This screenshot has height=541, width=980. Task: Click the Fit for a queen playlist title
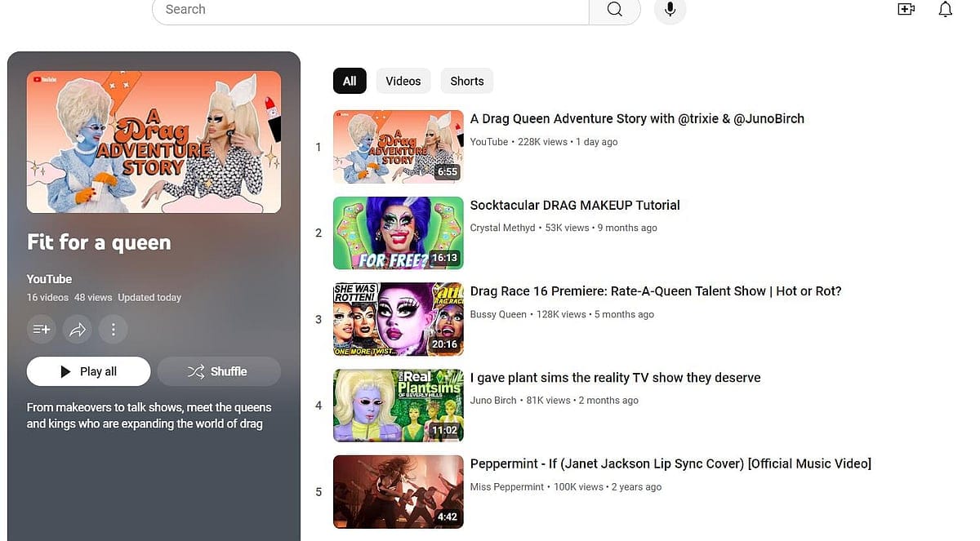(99, 242)
